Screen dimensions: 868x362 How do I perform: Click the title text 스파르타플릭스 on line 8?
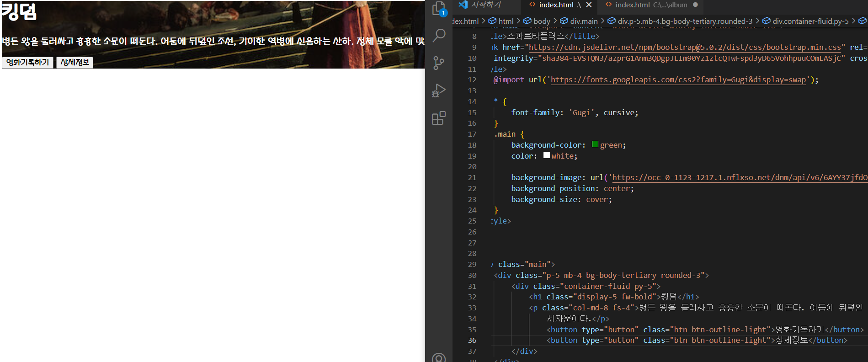(x=536, y=36)
